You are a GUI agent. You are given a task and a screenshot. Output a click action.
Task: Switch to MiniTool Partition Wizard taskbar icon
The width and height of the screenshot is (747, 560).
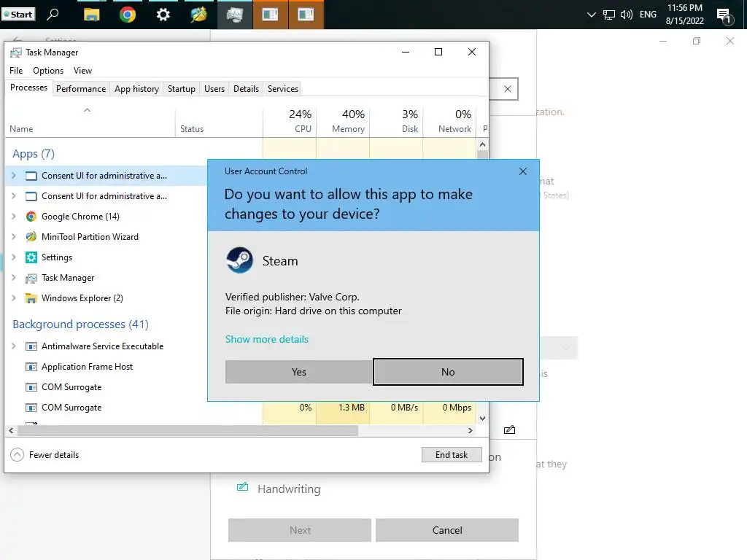click(x=198, y=15)
